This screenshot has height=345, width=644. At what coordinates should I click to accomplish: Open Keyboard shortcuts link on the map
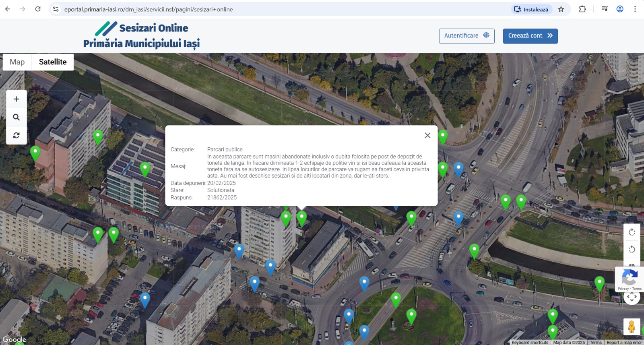(x=530, y=343)
